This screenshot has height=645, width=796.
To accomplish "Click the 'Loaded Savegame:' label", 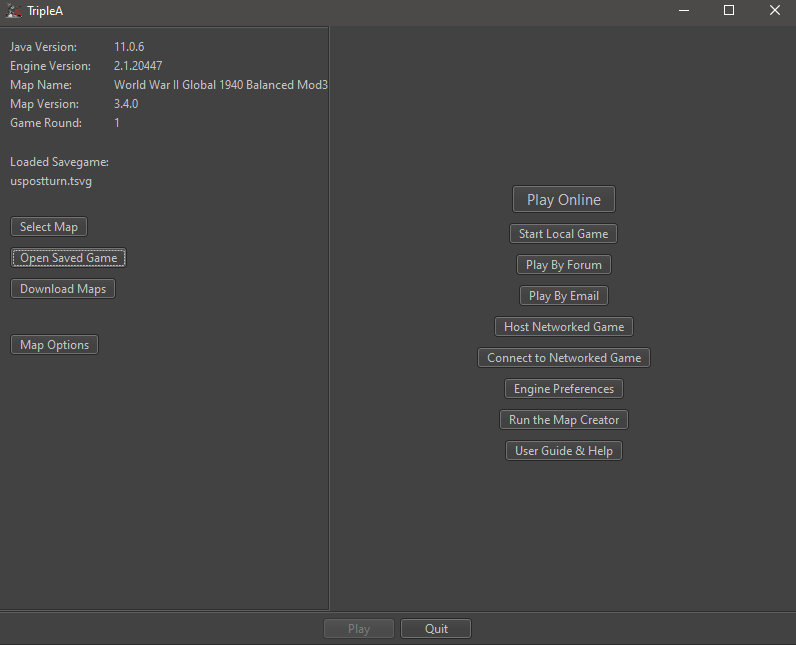I will click(x=59, y=162).
